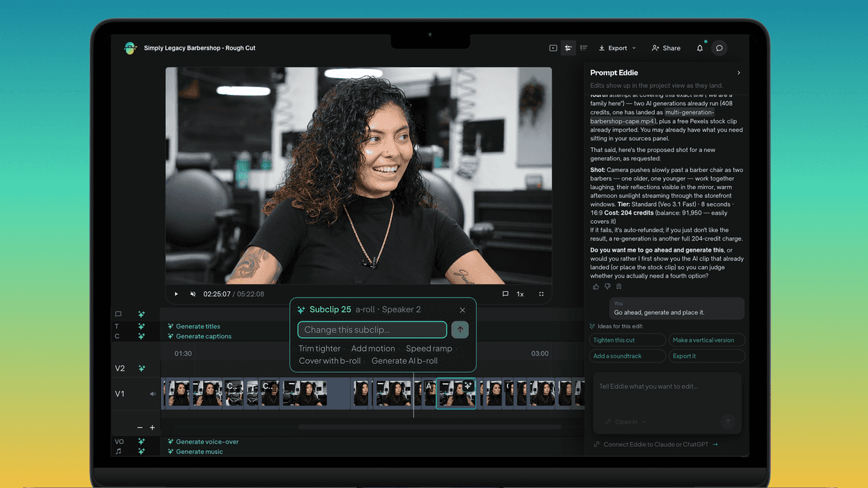868x488 pixels.
Task: Zoom in timeline with plus button
Action: [152, 427]
